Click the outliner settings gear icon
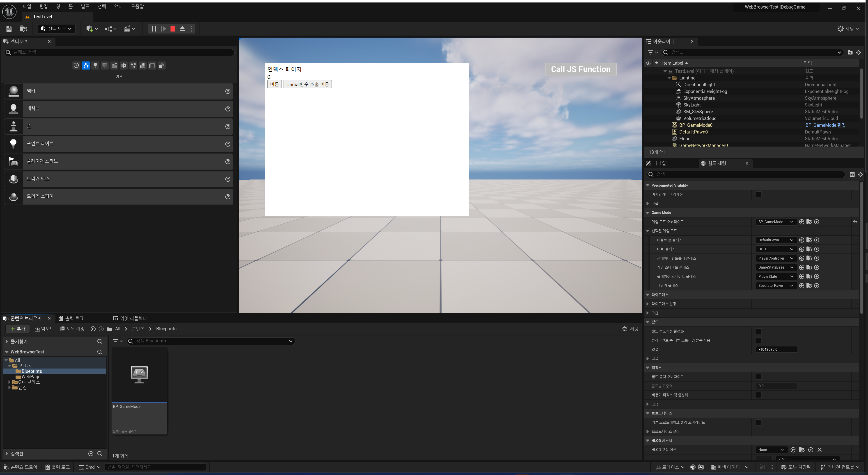 858,52
